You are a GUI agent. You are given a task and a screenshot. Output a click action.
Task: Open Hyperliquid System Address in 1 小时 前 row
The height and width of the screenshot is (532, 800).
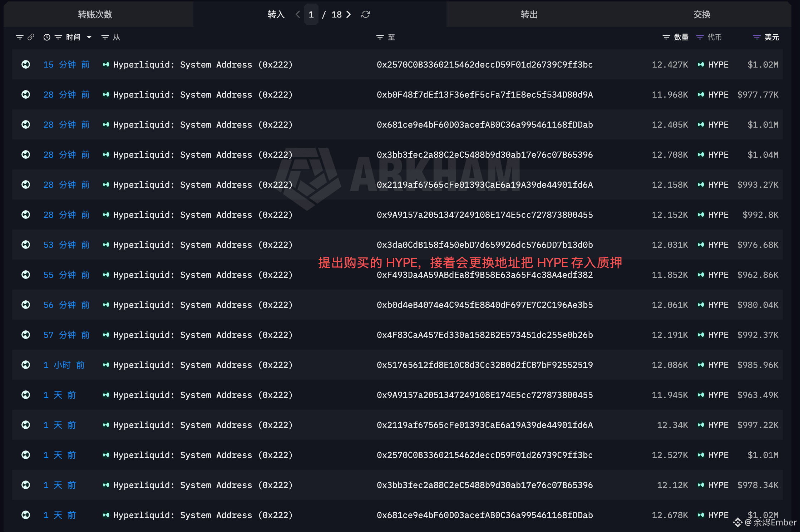point(203,365)
